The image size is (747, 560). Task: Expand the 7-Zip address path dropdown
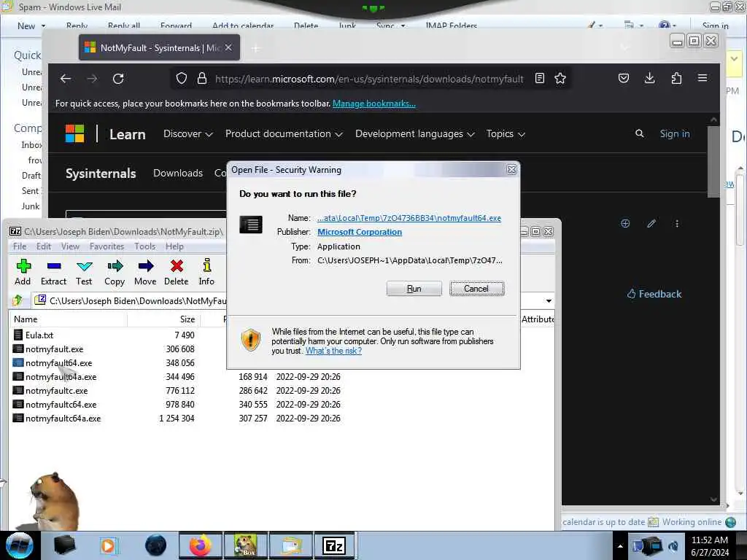[x=549, y=301]
